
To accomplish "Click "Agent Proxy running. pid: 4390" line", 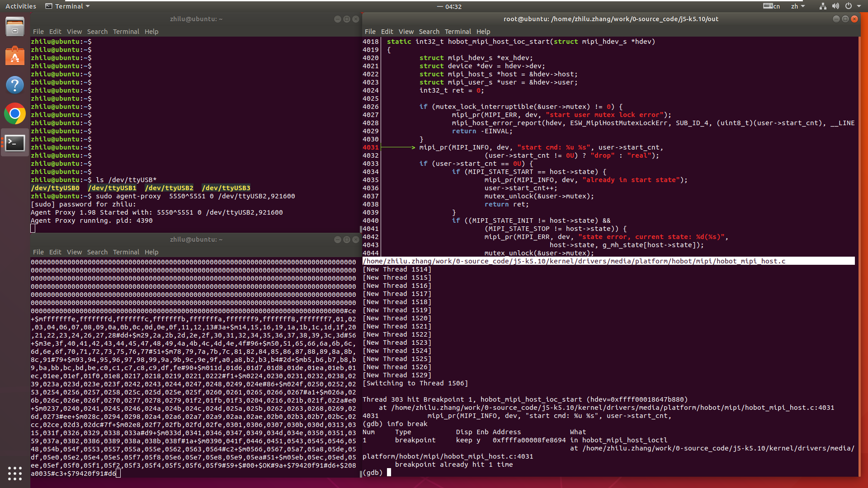I will pyautogui.click(x=92, y=221).
